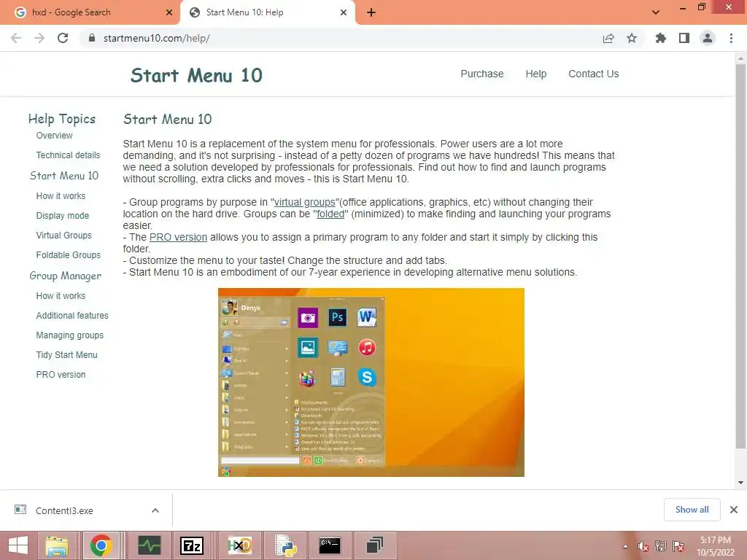Open Managing groups topic
This screenshot has width=747, height=560.
[x=69, y=335]
